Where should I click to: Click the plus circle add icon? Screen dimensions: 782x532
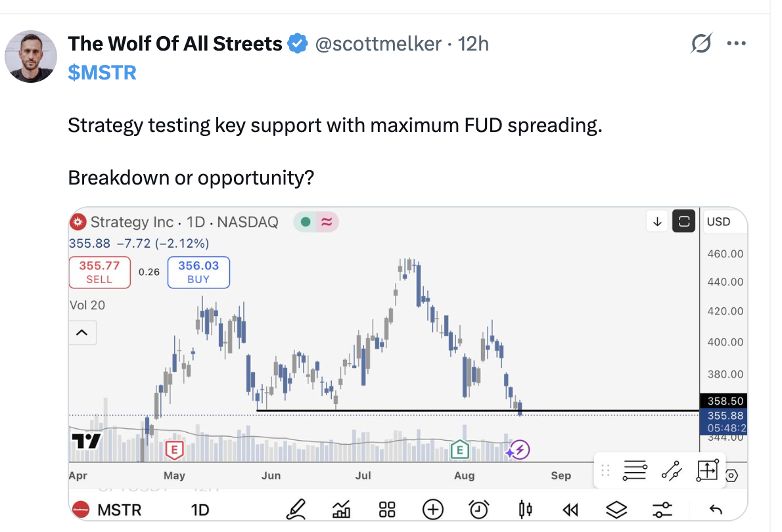pyautogui.click(x=433, y=510)
